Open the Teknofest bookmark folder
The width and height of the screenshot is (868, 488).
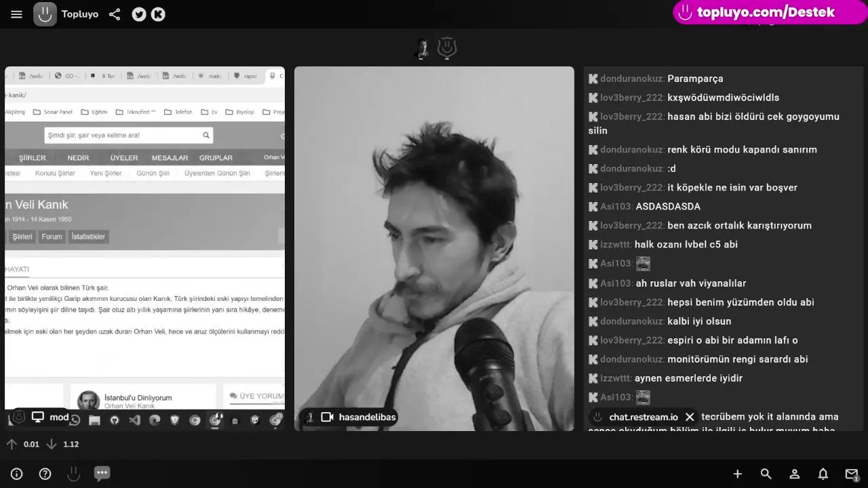pos(136,113)
